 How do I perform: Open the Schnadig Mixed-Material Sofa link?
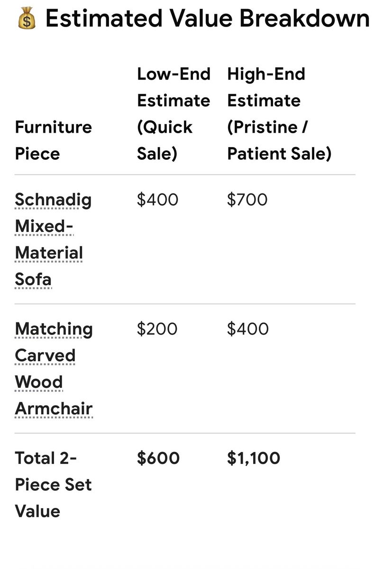(x=53, y=239)
